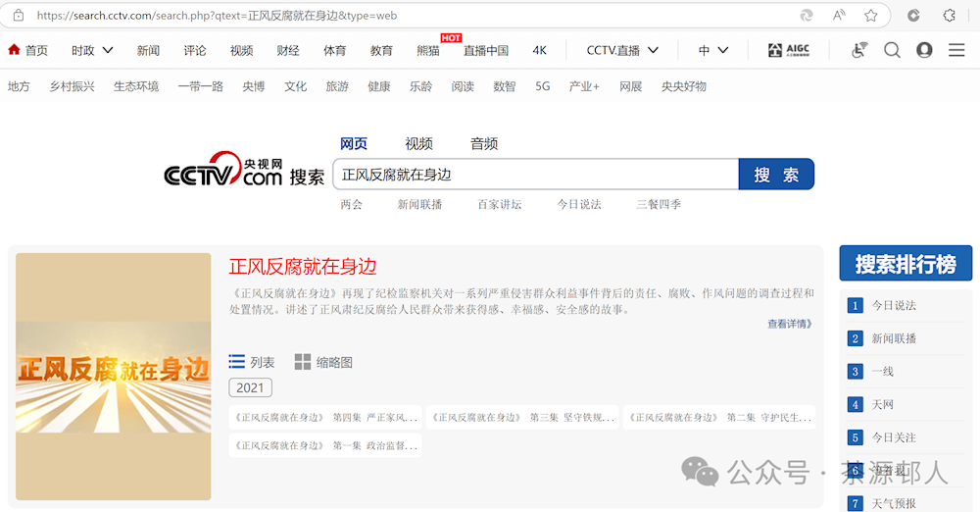The height and width of the screenshot is (512, 980).
Task: Open the user account avatar icon
Action: pyautogui.click(x=924, y=50)
